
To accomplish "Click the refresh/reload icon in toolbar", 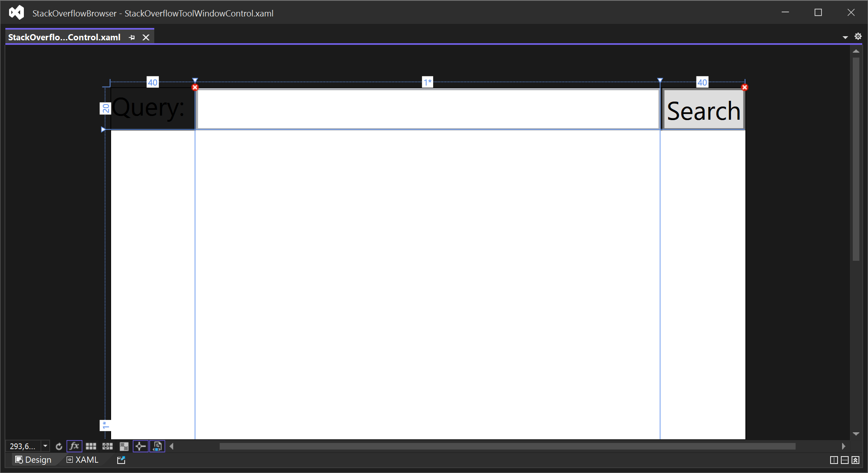I will pyautogui.click(x=58, y=446).
